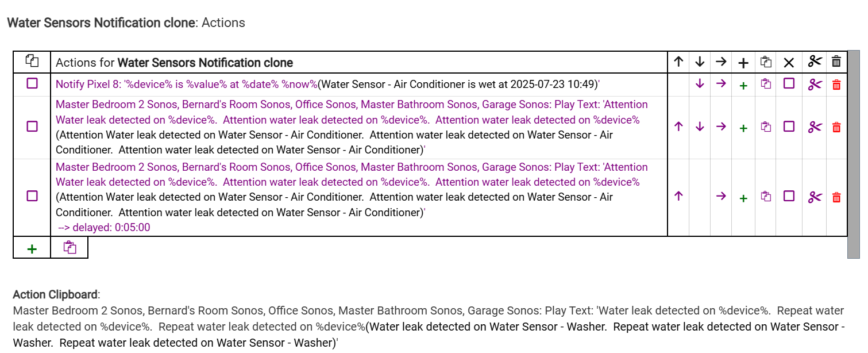Move the second Sonos action up
This screenshot has width=868, height=353.
678,127
